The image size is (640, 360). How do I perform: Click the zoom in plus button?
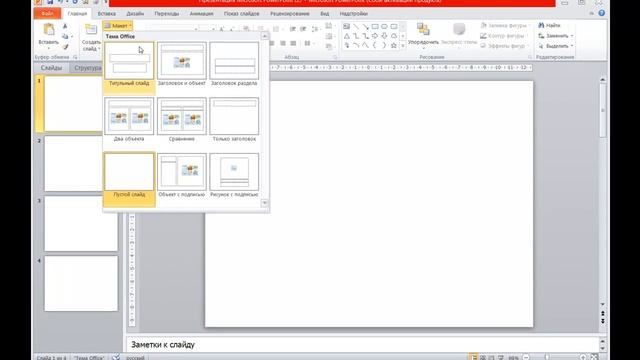583,358
